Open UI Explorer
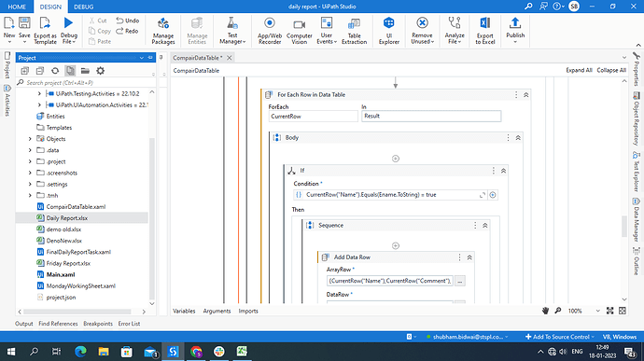The height and width of the screenshot is (361, 644). coord(389,31)
